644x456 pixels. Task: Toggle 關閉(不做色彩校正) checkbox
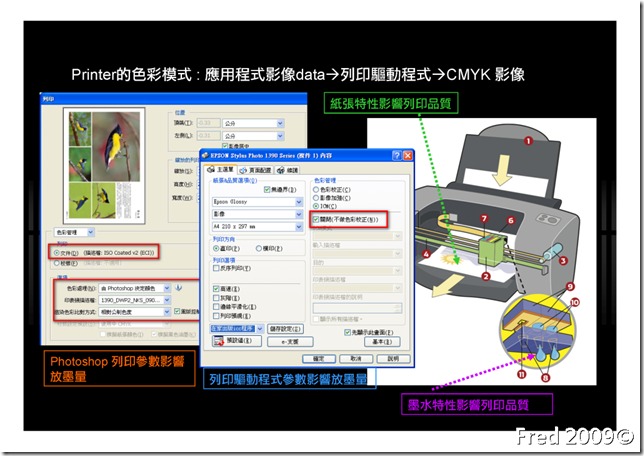[x=315, y=219]
